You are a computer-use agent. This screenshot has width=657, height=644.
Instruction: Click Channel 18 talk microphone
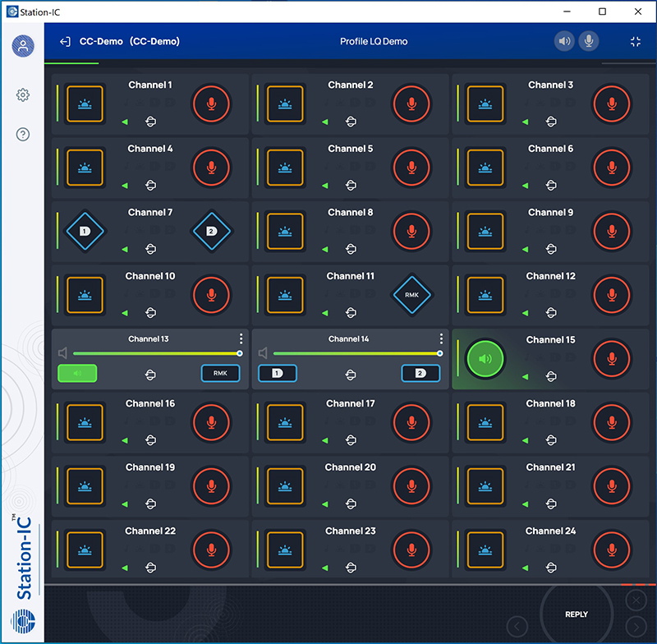(x=612, y=422)
